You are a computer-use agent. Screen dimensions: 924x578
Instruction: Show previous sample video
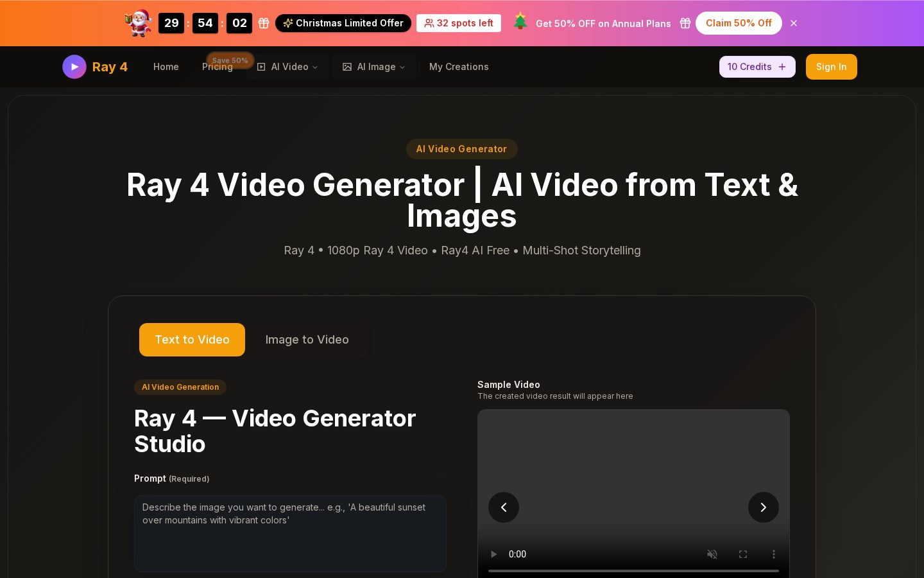pos(504,507)
